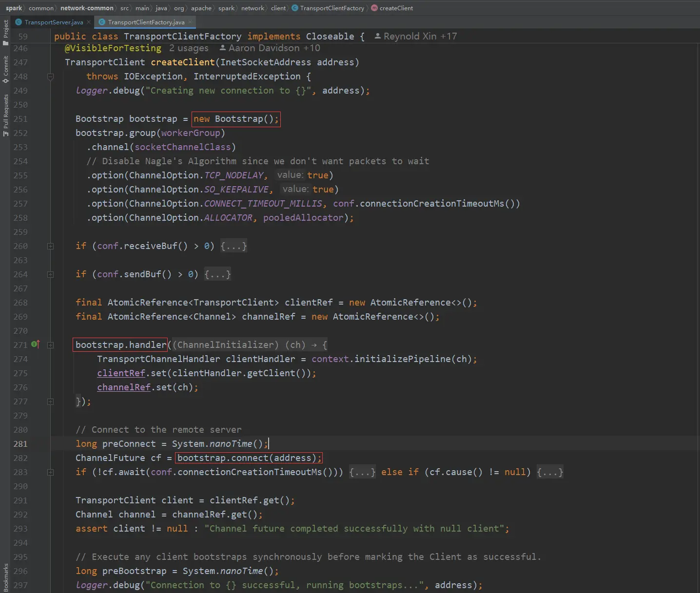Screen dimensions: 700x593
Task: Click the src breadcrumb
Action: pos(124,8)
